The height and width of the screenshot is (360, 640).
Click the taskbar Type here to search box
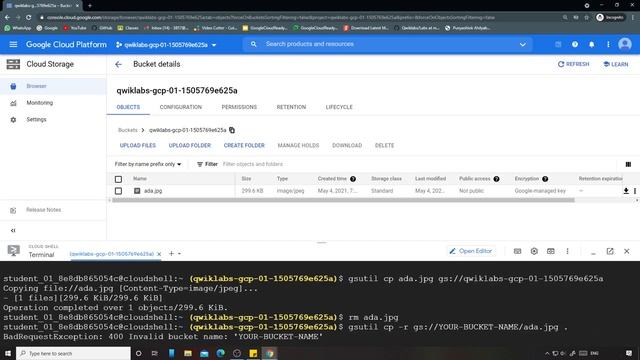coord(73,353)
